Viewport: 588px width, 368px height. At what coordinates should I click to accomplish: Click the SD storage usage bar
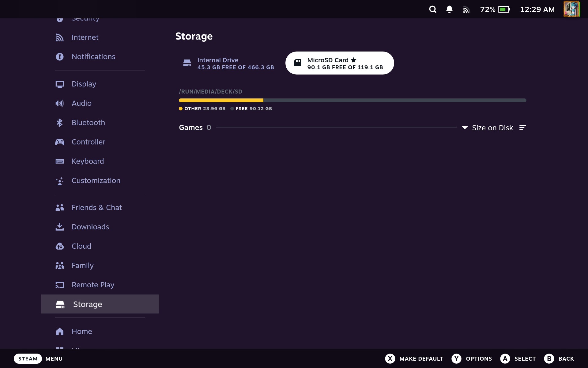pos(352,100)
